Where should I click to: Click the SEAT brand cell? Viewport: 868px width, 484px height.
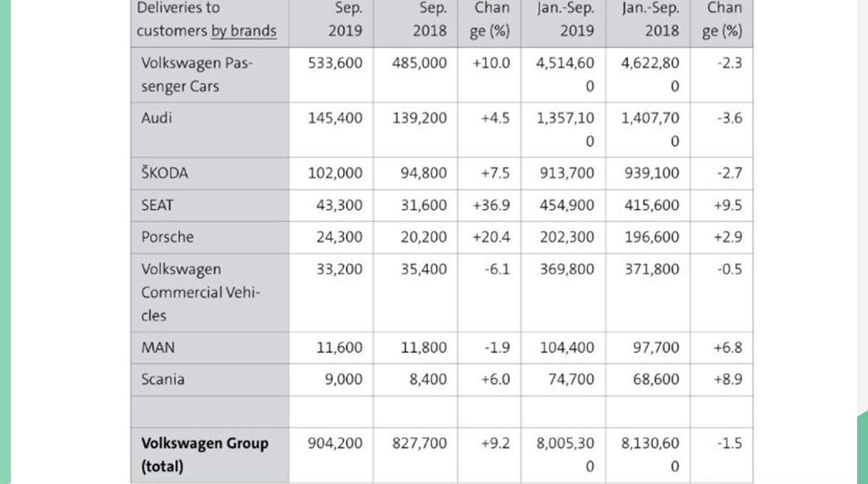(157, 205)
